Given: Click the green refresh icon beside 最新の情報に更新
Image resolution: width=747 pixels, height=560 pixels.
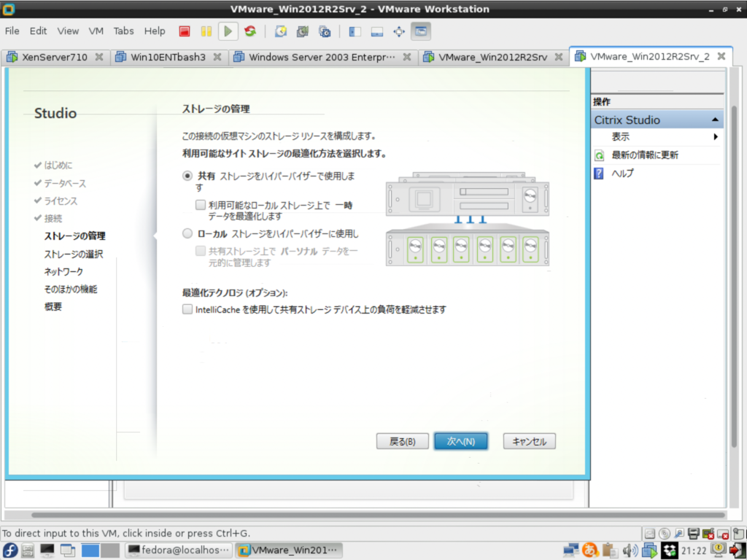Looking at the screenshot, I should pos(600,155).
